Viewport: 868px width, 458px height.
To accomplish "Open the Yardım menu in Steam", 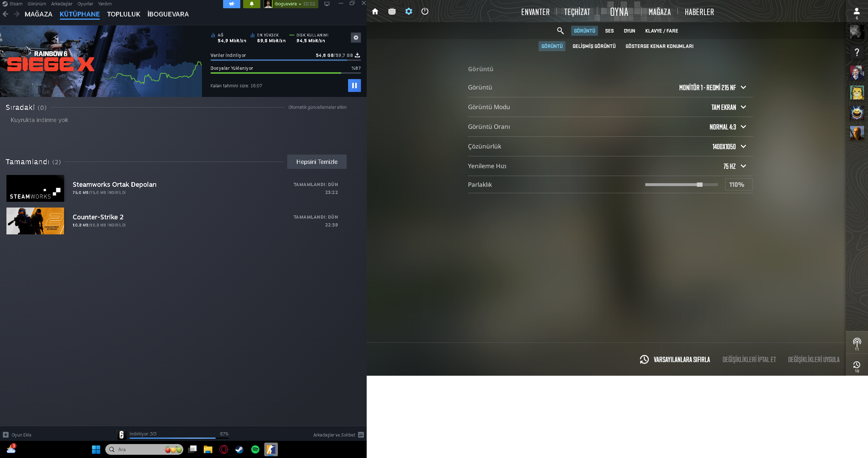I will [x=105, y=4].
